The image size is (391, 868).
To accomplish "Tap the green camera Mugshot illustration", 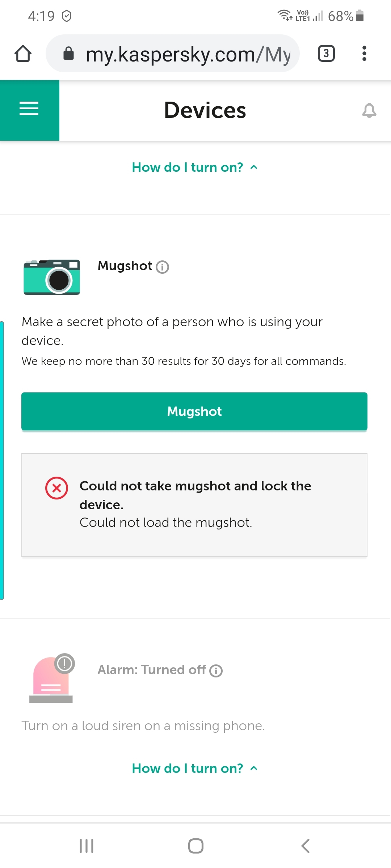I will coord(51,277).
